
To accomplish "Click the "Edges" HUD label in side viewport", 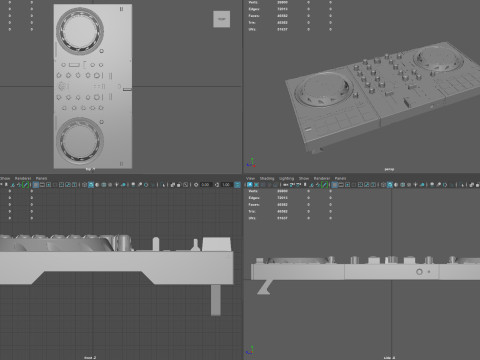I will point(254,198).
